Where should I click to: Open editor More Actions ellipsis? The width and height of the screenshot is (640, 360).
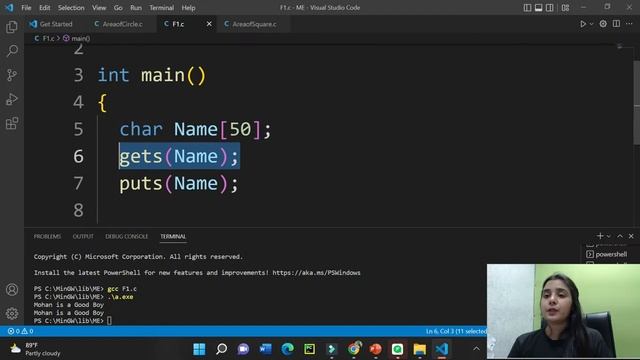[x=629, y=24]
